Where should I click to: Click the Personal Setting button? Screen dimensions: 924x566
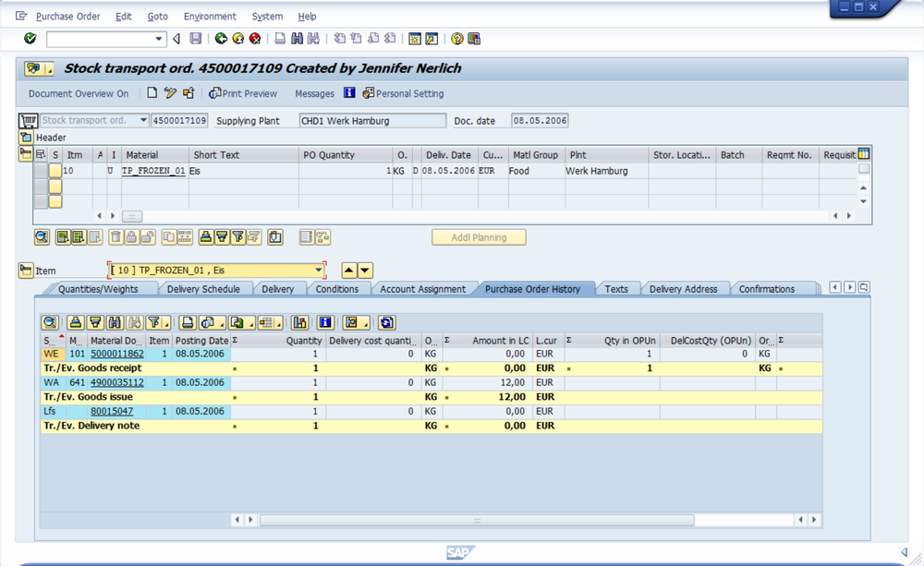point(403,93)
